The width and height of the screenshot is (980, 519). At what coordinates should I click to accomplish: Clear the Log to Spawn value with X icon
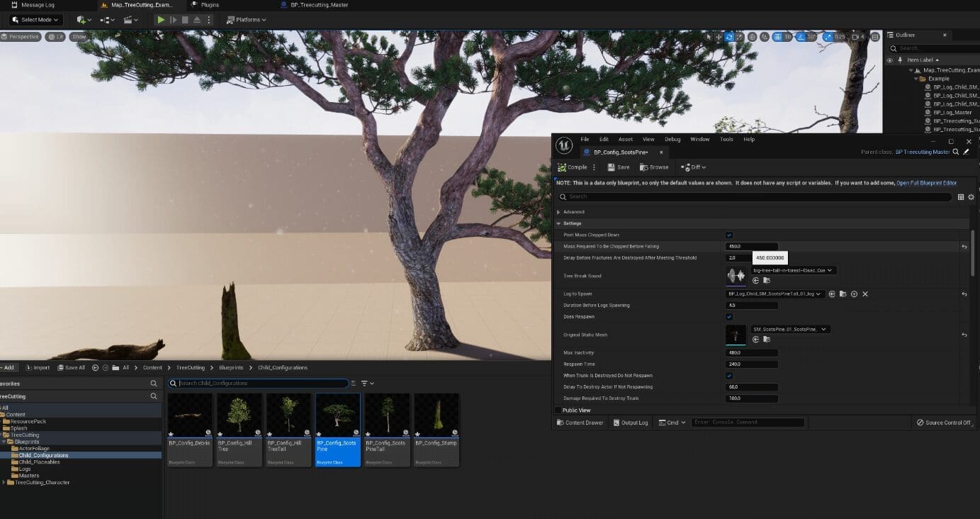click(x=865, y=294)
